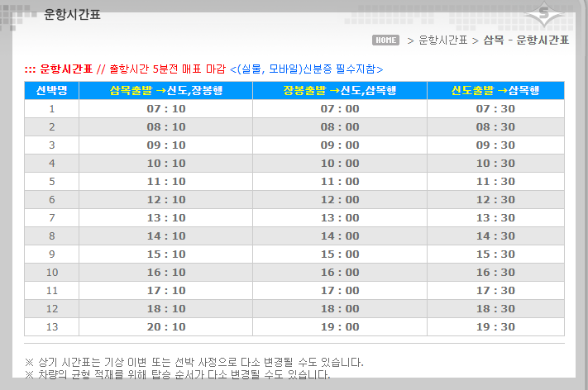588x390 pixels.
Task: Select the 07 : 00 departure cell
Action: point(340,108)
